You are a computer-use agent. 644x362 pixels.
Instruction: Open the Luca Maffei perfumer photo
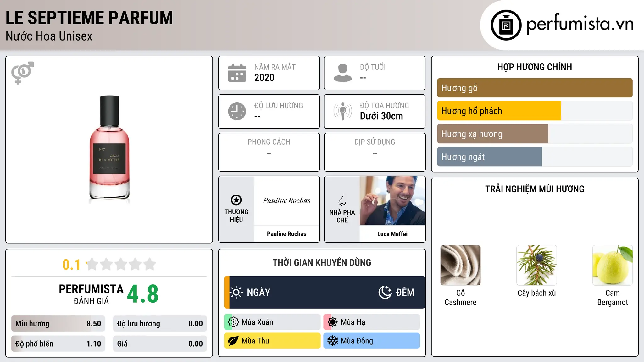point(392,200)
